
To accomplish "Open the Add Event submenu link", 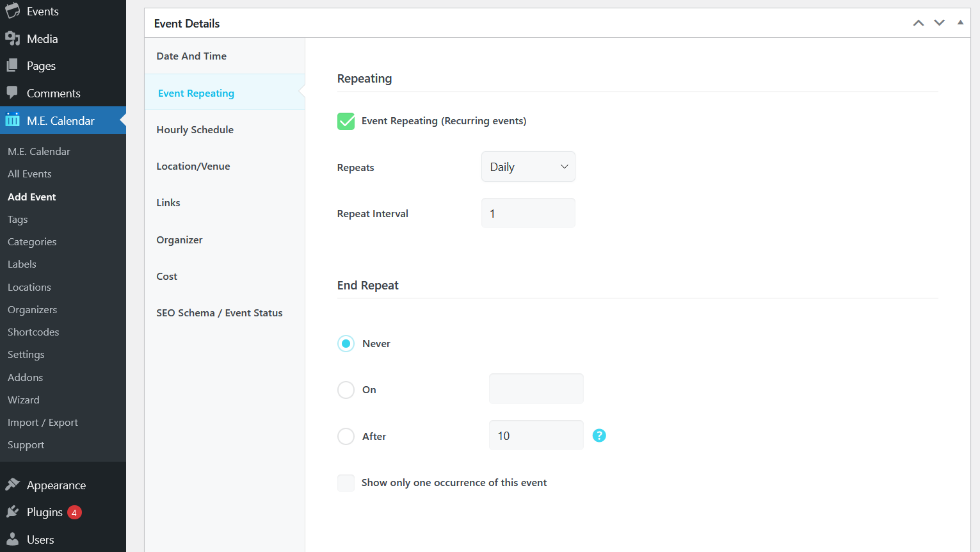I will point(32,197).
